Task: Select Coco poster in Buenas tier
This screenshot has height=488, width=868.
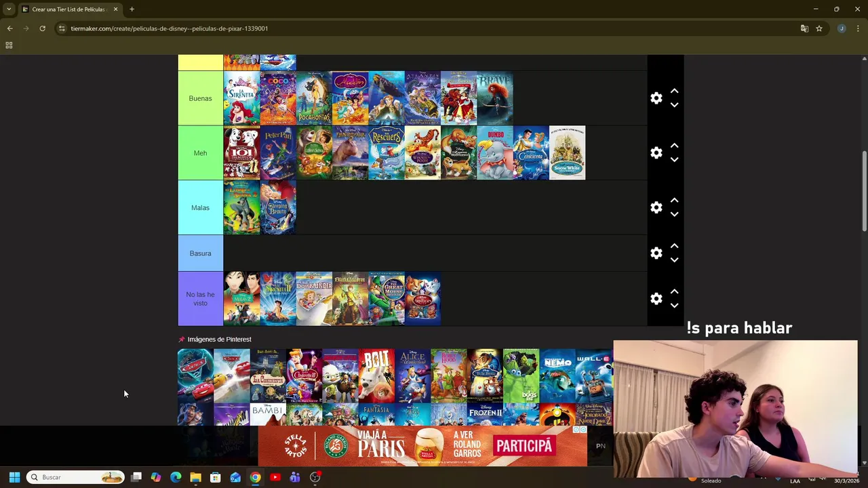Action: point(278,98)
